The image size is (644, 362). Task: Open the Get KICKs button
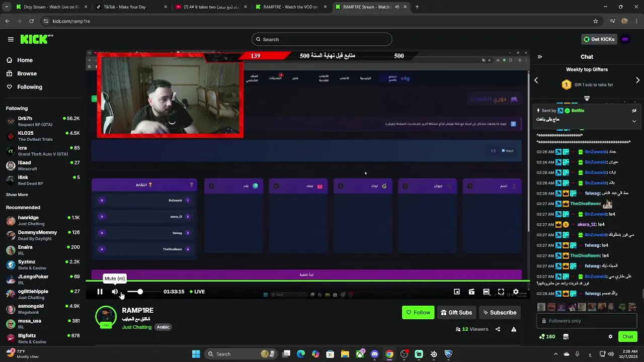(599, 39)
